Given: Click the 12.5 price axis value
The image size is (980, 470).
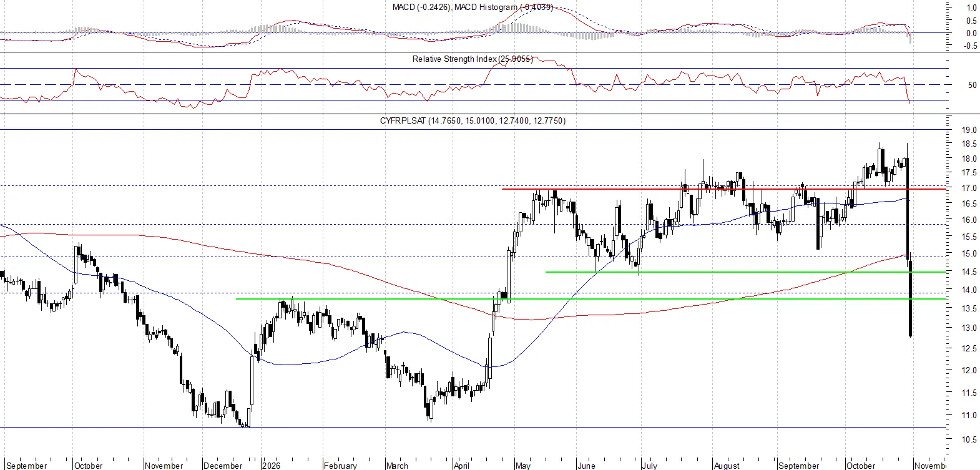Looking at the screenshot, I should [969, 348].
